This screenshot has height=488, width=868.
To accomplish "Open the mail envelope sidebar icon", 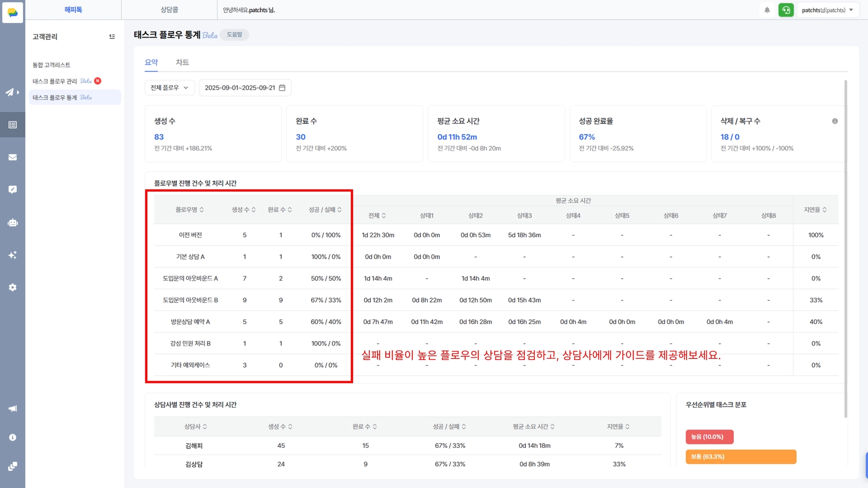I will click(x=13, y=157).
